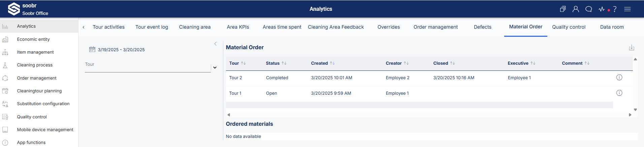The height and width of the screenshot is (147, 644).
Task: Open the user profile icon
Action: (x=576, y=9)
